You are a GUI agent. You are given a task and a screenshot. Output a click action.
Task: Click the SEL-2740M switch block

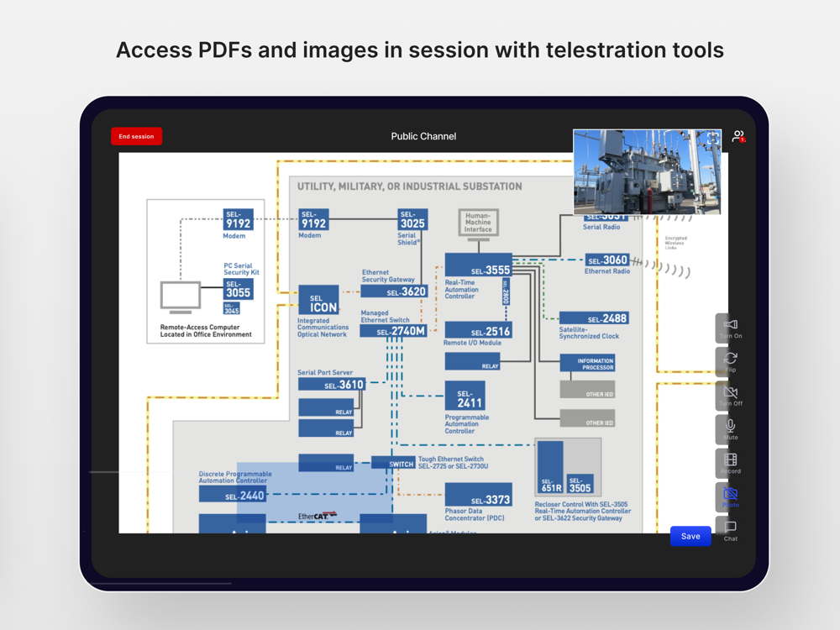pyautogui.click(x=394, y=331)
